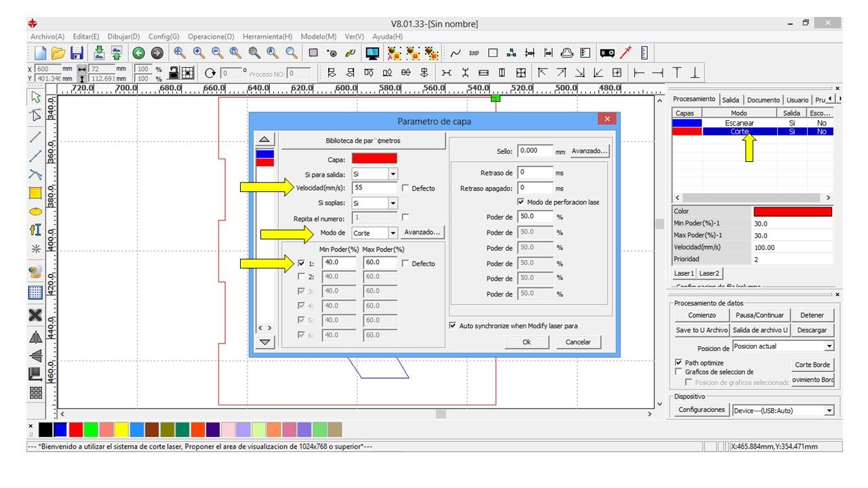Click the Cancelar button
Viewport: 868px width, 488px height.
click(578, 342)
